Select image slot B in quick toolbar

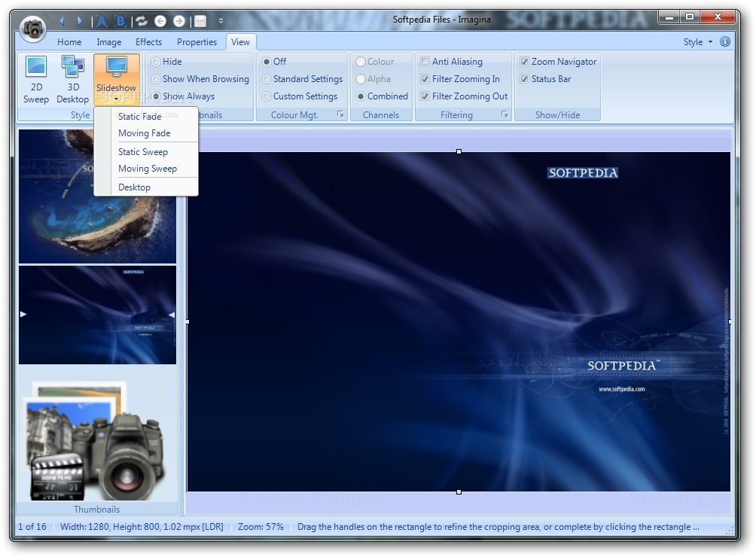120,21
